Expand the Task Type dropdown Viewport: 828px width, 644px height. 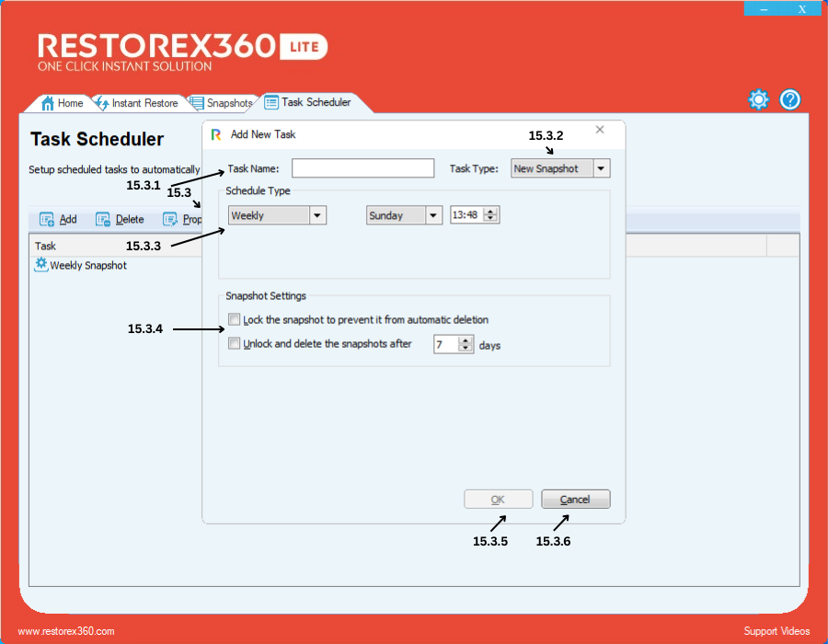tap(601, 168)
